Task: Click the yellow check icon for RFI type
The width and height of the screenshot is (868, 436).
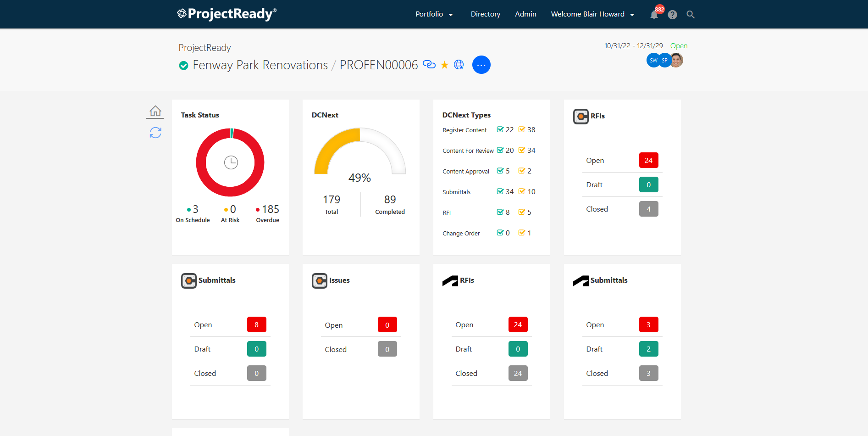Action: click(x=522, y=212)
